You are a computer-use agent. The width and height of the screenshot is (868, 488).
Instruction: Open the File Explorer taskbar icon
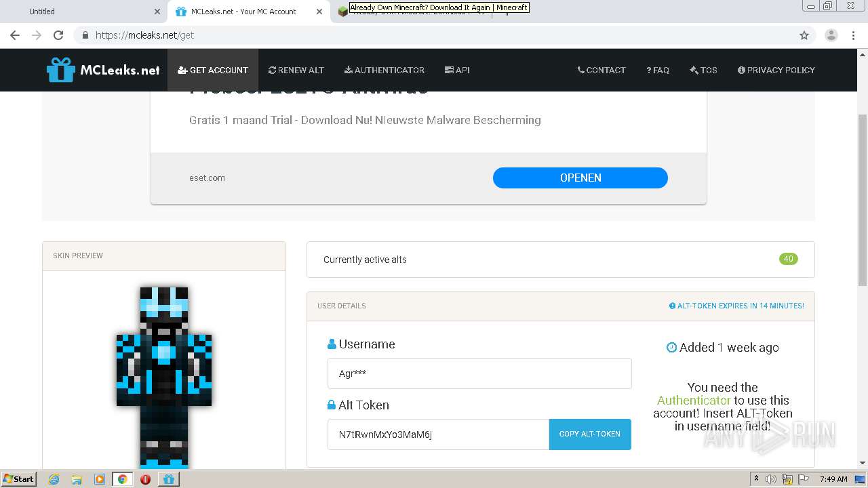point(77,479)
